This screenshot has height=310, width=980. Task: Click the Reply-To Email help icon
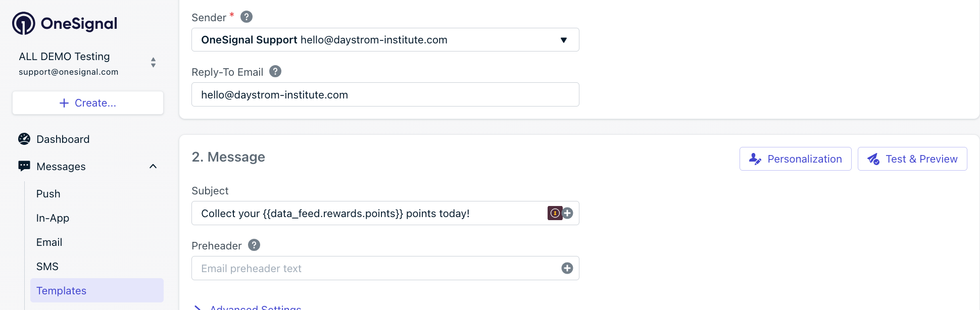point(275,71)
